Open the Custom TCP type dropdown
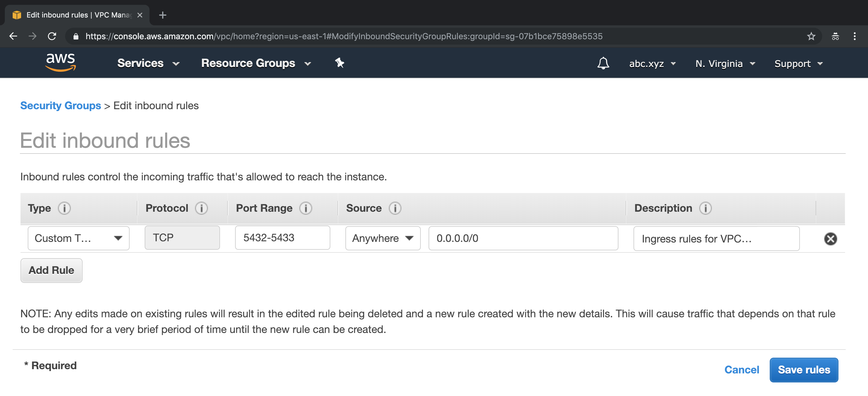This screenshot has height=396, width=868. point(78,238)
